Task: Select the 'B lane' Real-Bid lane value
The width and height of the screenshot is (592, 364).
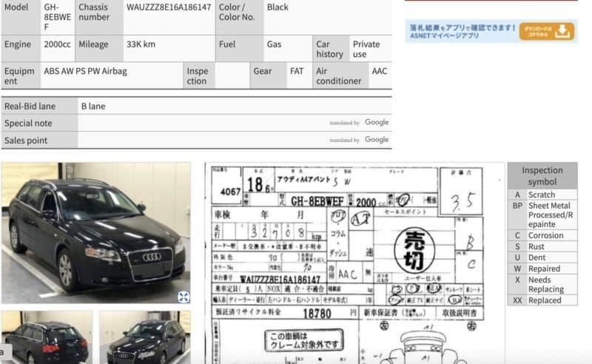Action: [93, 106]
